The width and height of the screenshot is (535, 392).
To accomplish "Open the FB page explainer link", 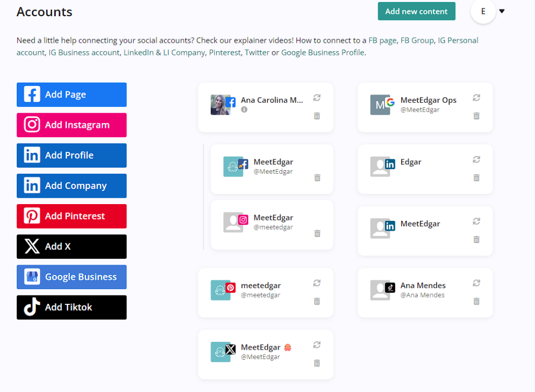I will point(382,41).
